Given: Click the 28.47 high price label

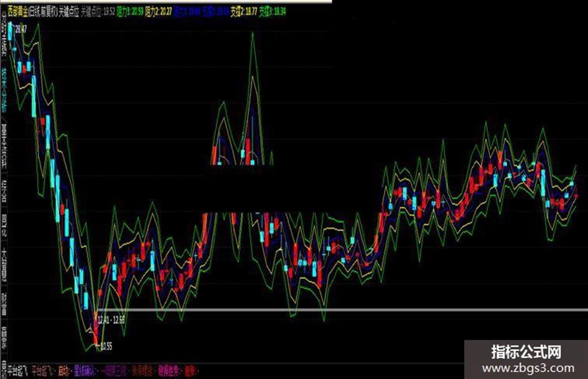Looking at the screenshot, I should (x=21, y=29).
